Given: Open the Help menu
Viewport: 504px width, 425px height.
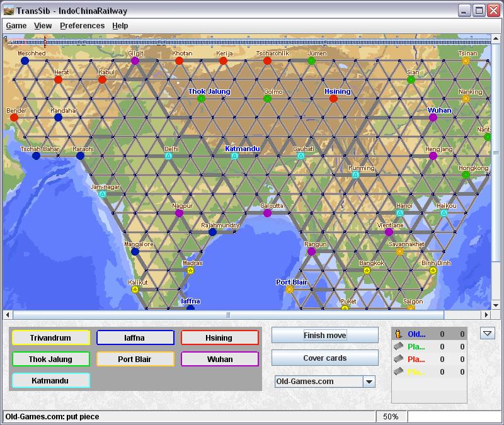Looking at the screenshot, I should click(x=120, y=26).
